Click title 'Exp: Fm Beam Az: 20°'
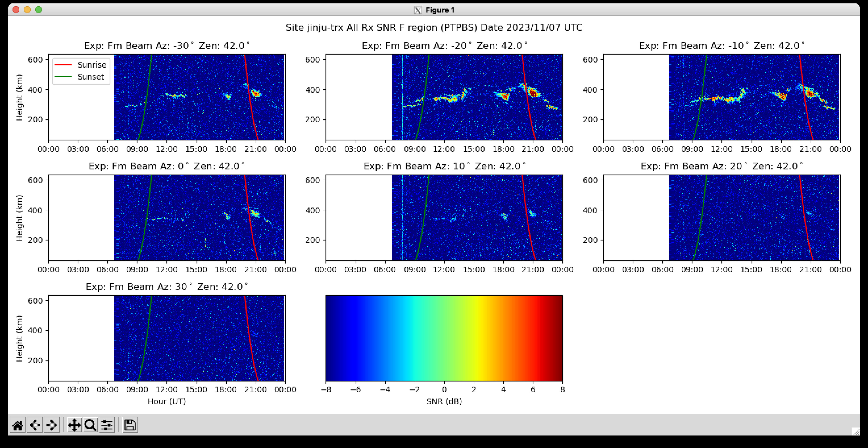This screenshot has height=448, width=868. (722, 166)
